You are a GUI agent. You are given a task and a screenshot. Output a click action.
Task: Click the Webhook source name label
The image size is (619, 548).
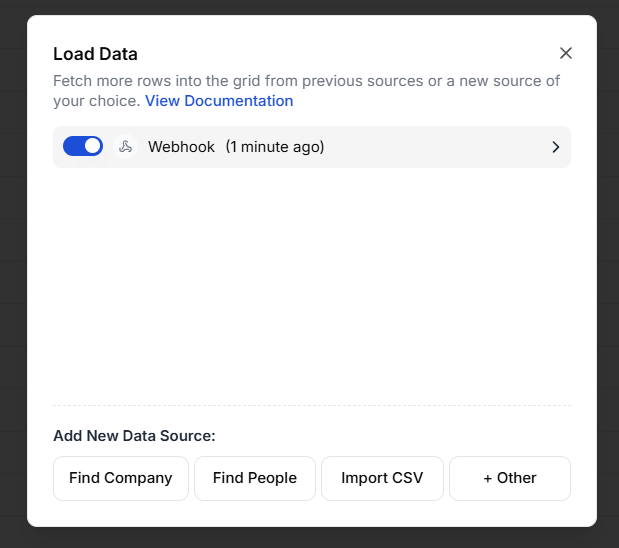coord(181,147)
